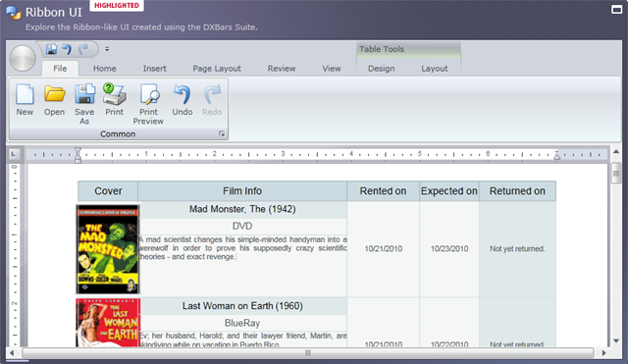Viewport: 628px width, 364px height.
Task: Click the quick access undo arrow
Action: (x=67, y=49)
